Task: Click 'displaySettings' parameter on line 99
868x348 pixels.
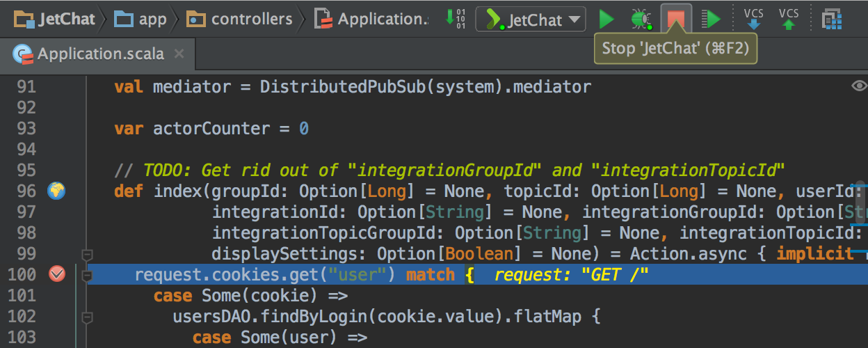Action: [284, 254]
